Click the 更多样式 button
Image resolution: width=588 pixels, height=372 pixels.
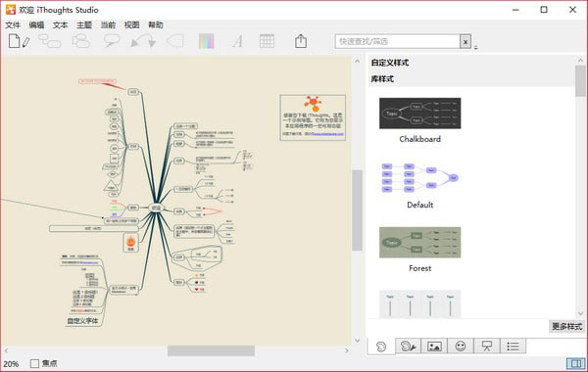coord(566,326)
